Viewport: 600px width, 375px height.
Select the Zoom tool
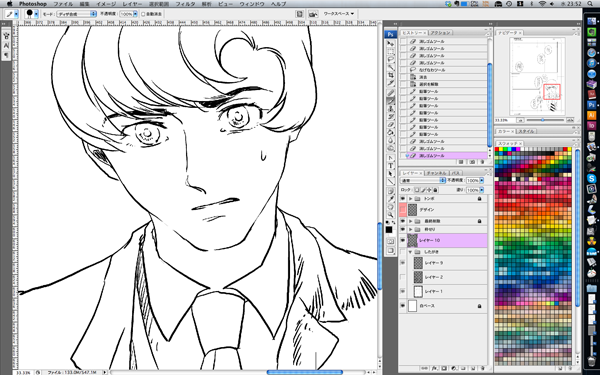(390, 215)
